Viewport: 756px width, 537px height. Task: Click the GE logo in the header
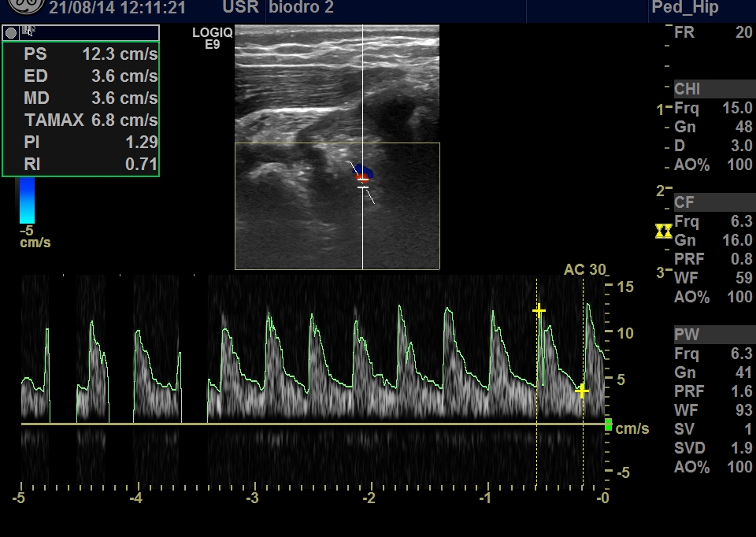[22, 8]
